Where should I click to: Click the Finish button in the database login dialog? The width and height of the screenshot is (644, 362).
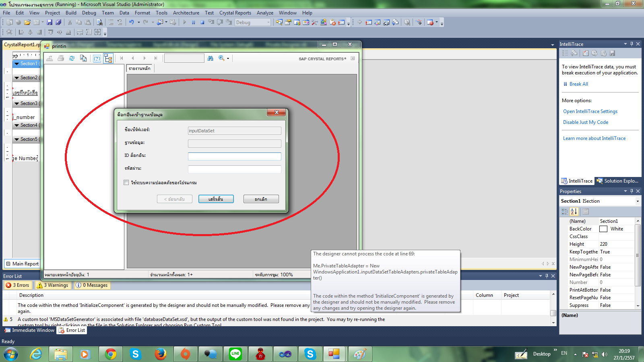pos(216,199)
